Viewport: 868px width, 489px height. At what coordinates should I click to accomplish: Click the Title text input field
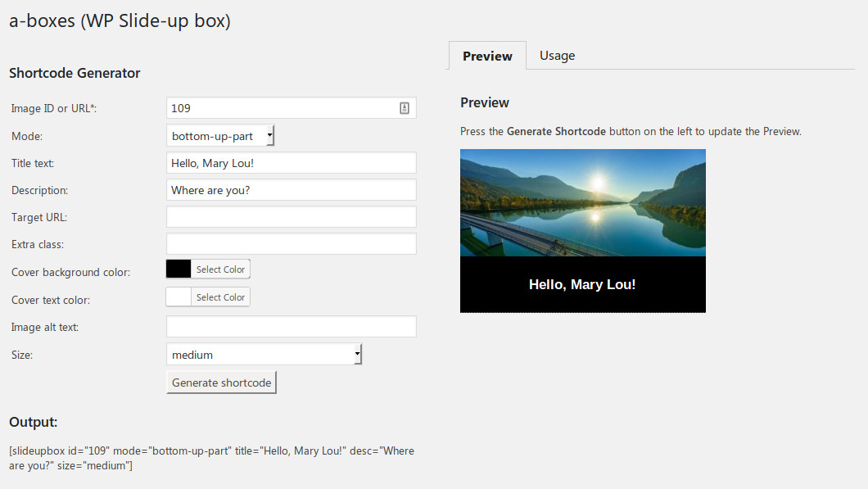[292, 163]
